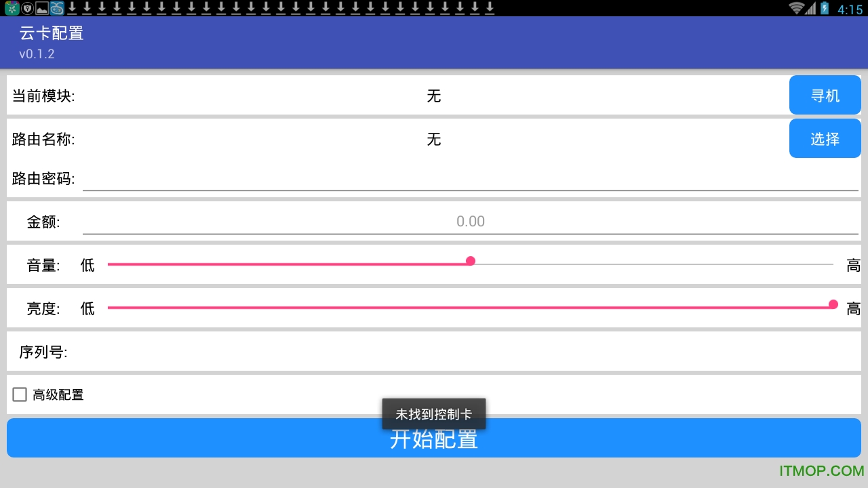The image size is (868, 488).
Task: Click the 亮度 slider handle
Action: click(x=833, y=305)
